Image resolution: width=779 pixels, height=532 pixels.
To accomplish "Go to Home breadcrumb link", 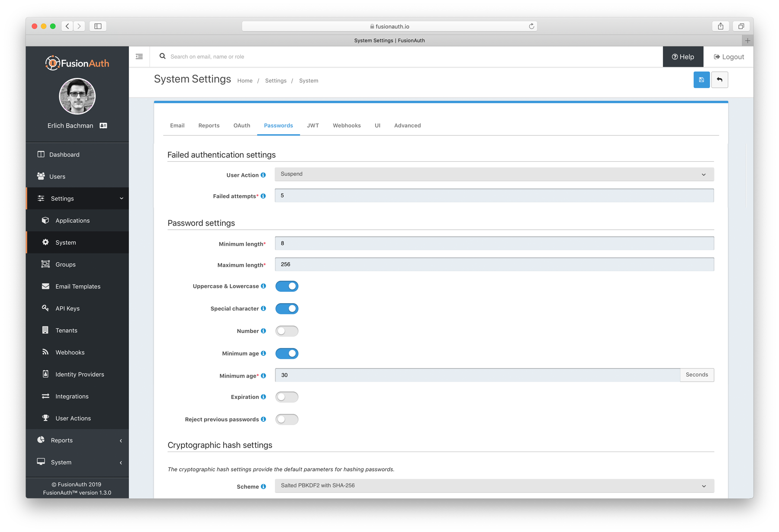I will (x=245, y=81).
